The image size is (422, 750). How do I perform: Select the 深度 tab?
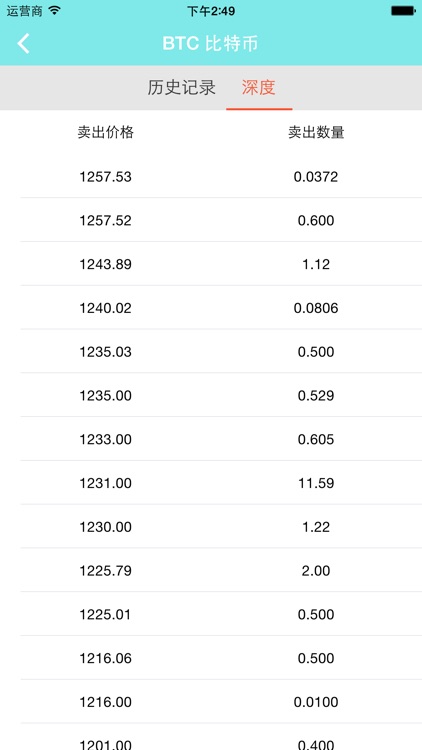point(259,88)
